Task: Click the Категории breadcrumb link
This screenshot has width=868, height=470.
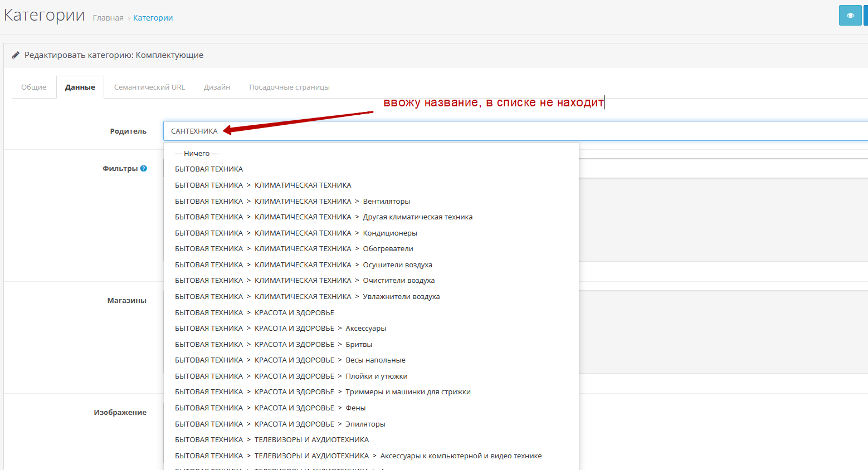Action: tap(153, 18)
